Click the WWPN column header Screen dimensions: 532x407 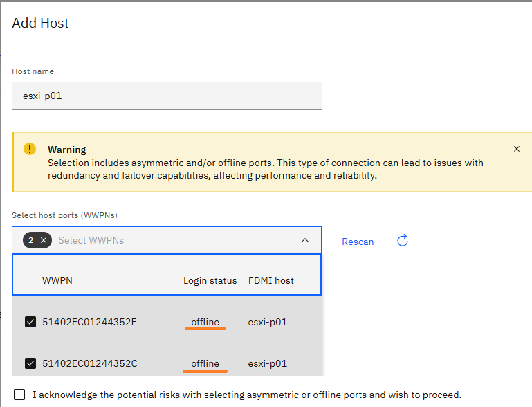click(57, 280)
